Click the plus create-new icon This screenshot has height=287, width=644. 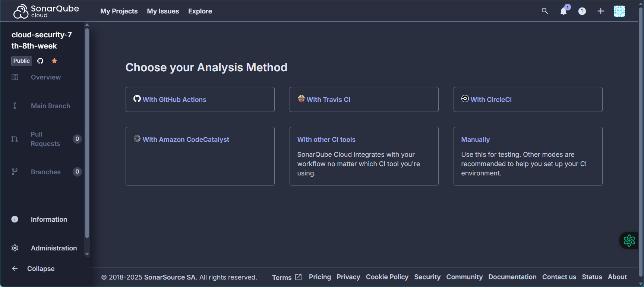tap(601, 11)
